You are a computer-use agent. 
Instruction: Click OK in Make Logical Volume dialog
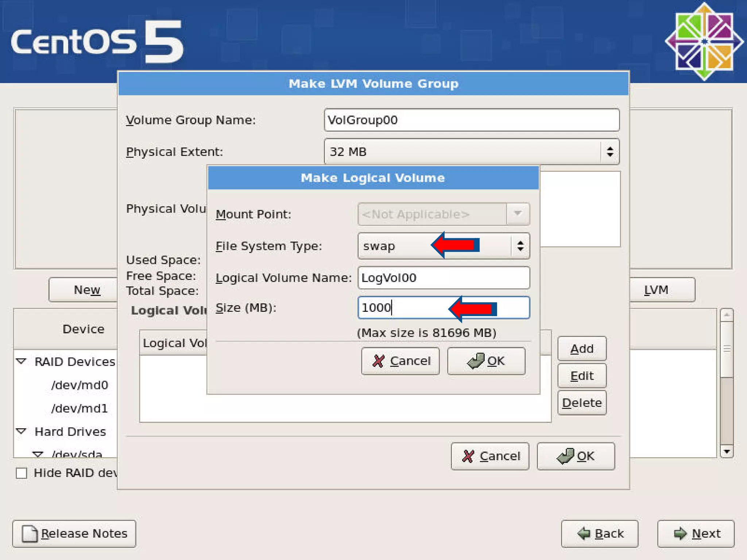point(486,361)
